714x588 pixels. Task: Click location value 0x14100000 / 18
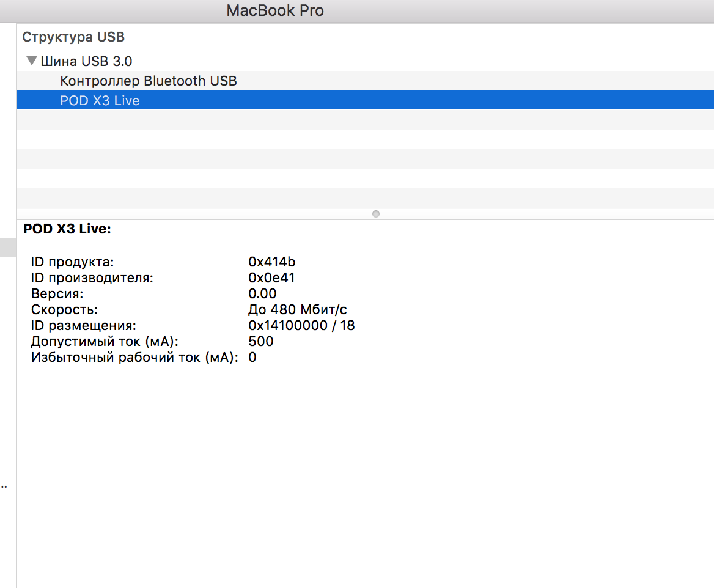click(301, 326)
